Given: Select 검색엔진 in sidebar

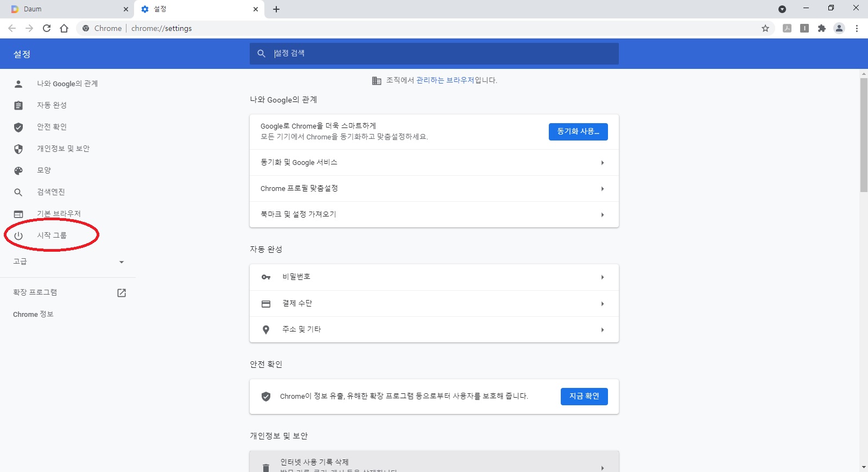Looking at the screenshot, I should tap(51, 192).
